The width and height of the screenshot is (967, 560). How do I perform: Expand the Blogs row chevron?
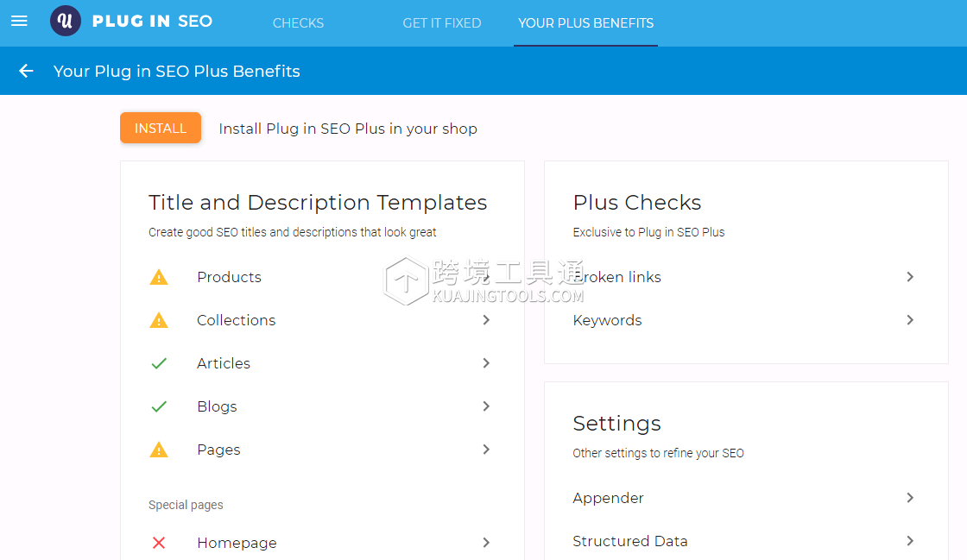coord(486,406)
